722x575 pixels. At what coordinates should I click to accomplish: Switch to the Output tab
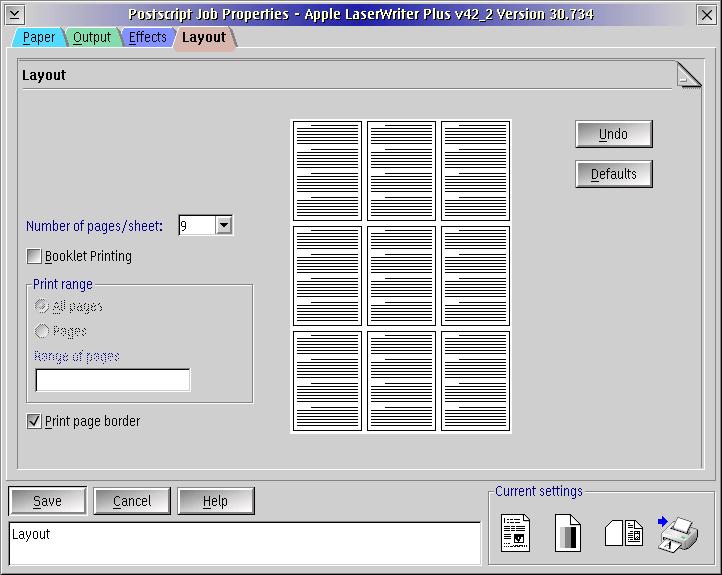click(92, 37)
